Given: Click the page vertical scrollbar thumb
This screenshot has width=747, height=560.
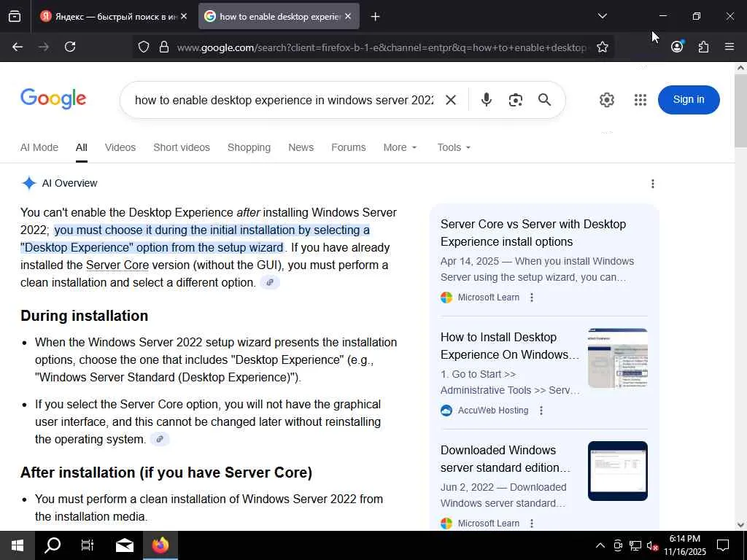Looking at the screenshot, I should pyautogui.click(x=740, y=111).
